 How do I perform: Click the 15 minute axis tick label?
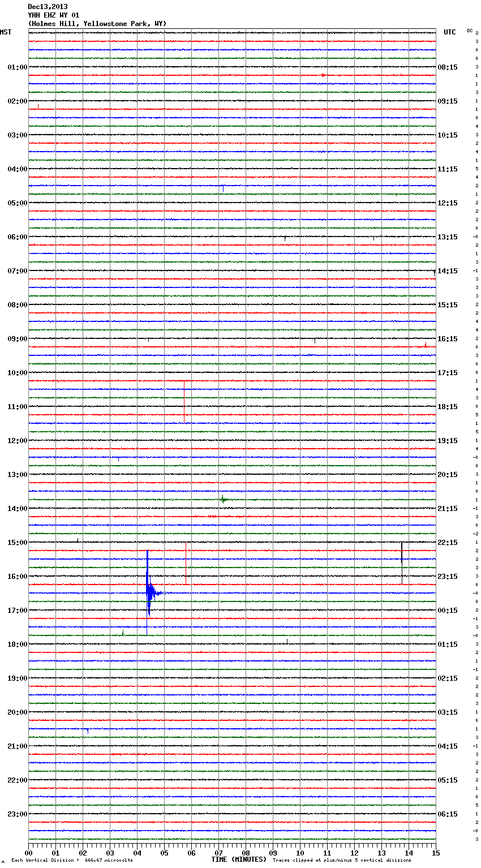(436, 853)
